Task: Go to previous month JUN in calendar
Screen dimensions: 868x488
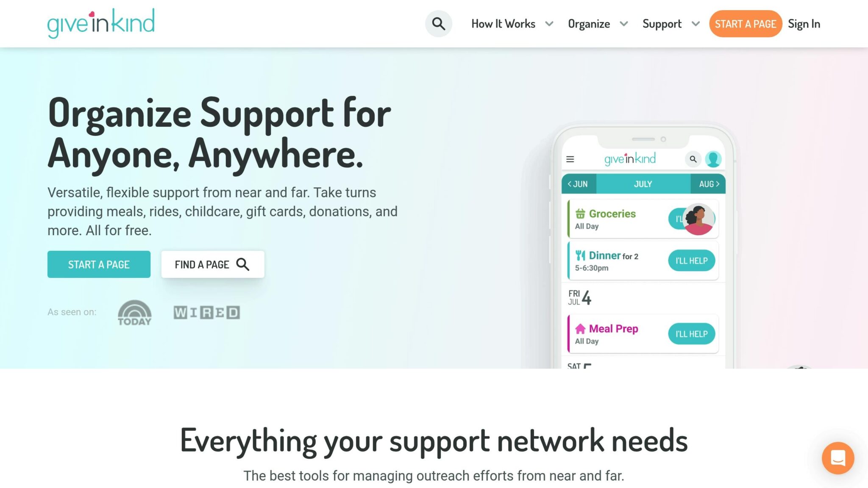Action: [x=579, y=184]
